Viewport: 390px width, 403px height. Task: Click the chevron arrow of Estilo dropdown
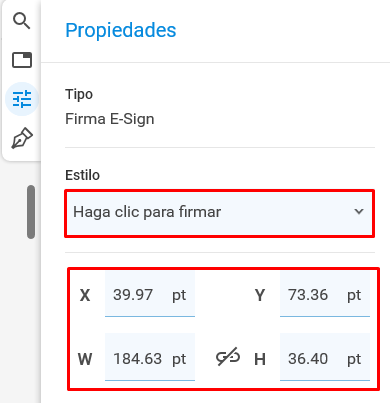pyautogui.click(x=359, y=211)
